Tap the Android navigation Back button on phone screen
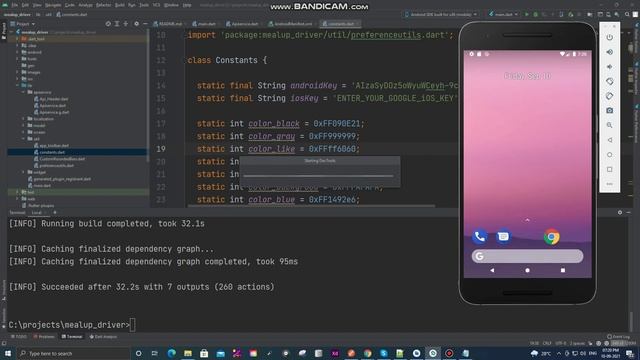Viewport: 640px width, 360px height. coord(492,270)
